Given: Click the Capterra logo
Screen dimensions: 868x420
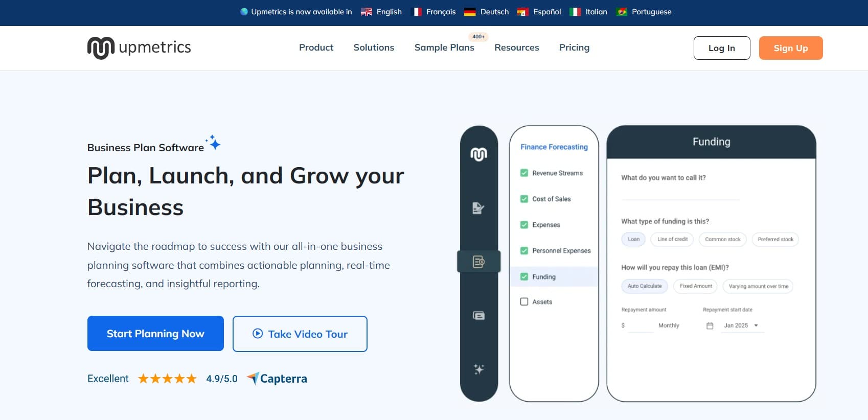Looking at the screenshot, I should coord(277,379).
